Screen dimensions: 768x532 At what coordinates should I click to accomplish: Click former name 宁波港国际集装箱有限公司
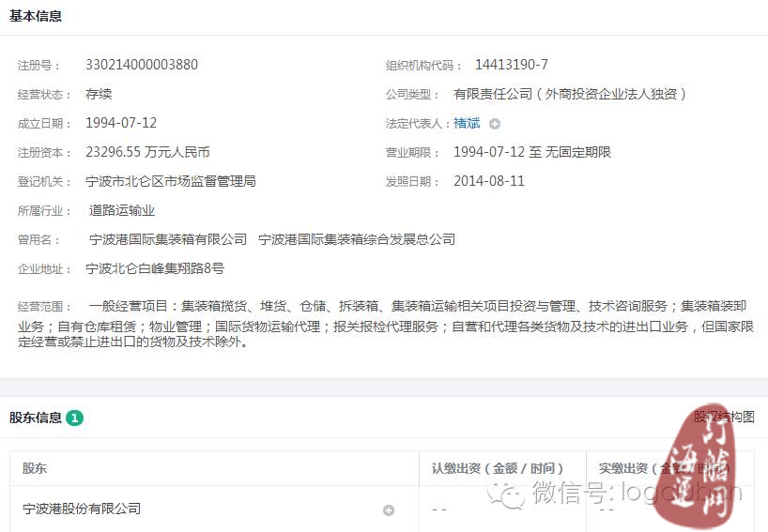tap(168, 239)
